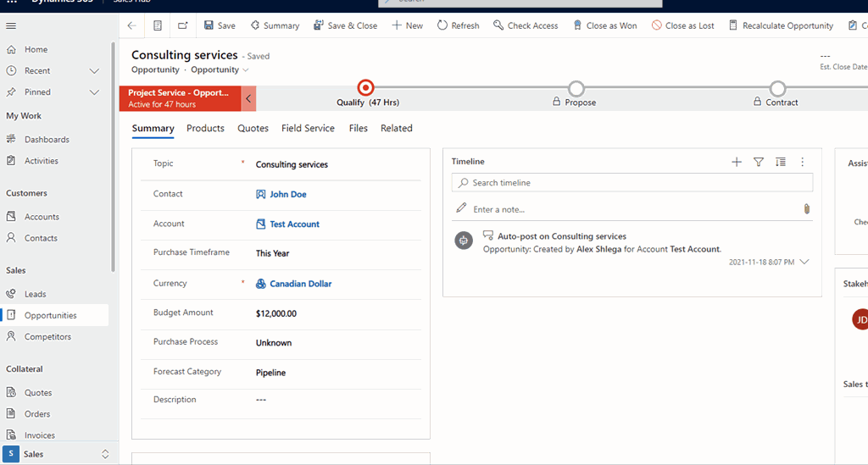Viewport: 868px width, 465px height.
Task: Create a New opportunity
Action: click(408, 25)
